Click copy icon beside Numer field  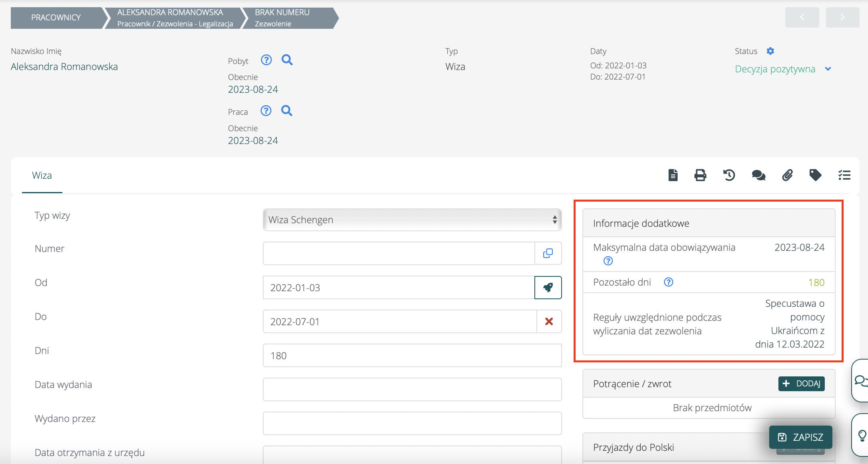tap(548, 253)
